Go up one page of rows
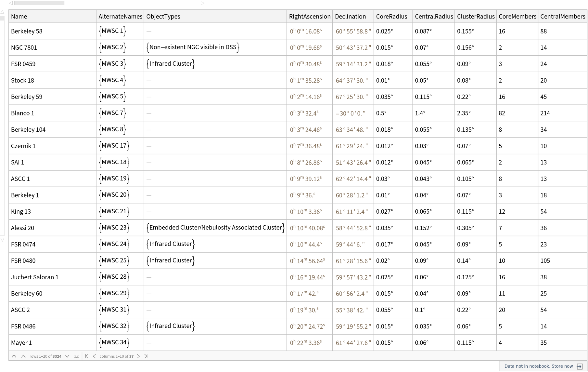The height and width of the screenshot is (372, 588). (23, 356)
